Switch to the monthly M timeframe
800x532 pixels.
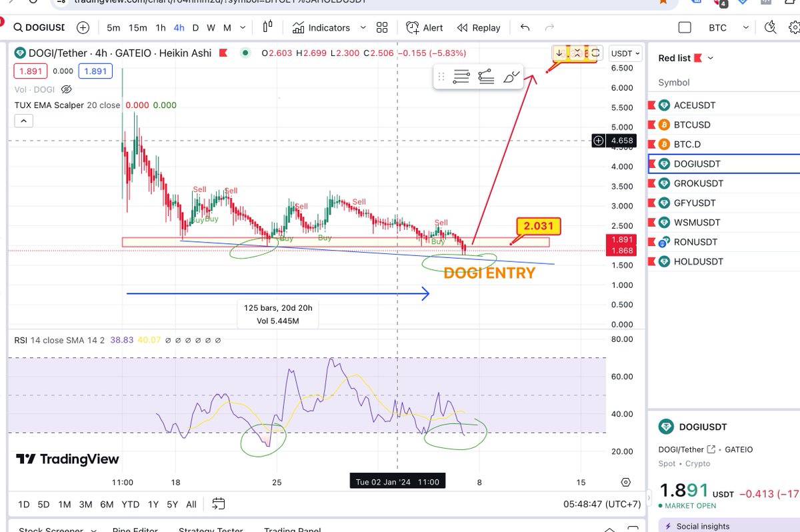pos(227,28)
